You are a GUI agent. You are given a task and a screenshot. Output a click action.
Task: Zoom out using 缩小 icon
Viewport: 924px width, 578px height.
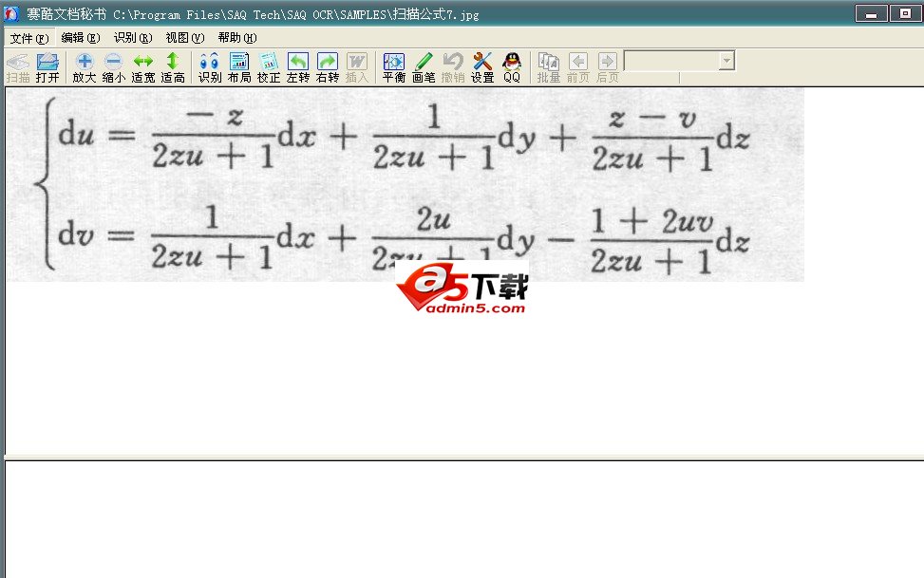tap(114, 67)
